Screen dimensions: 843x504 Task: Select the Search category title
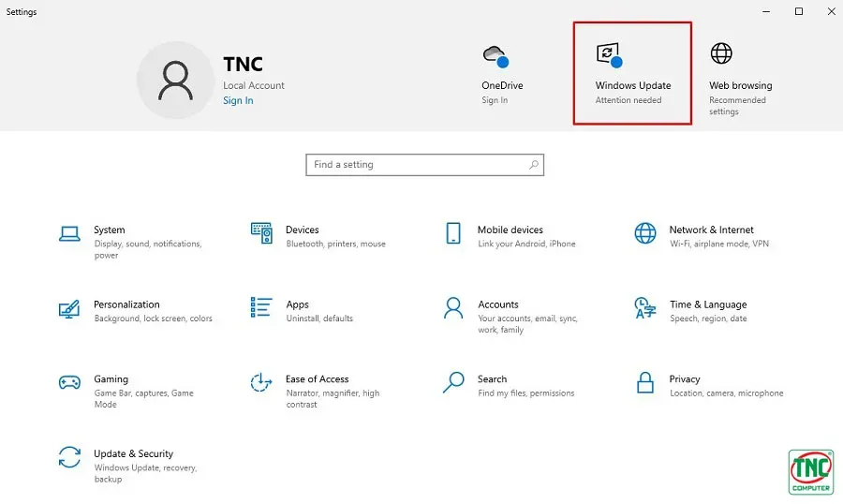coord(492,379)
